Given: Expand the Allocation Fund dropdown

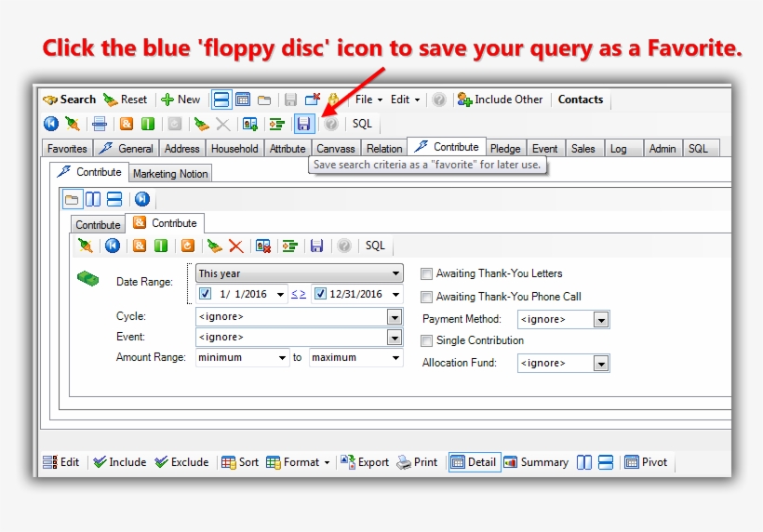Looking at the screenshot, I should [601, 364].
